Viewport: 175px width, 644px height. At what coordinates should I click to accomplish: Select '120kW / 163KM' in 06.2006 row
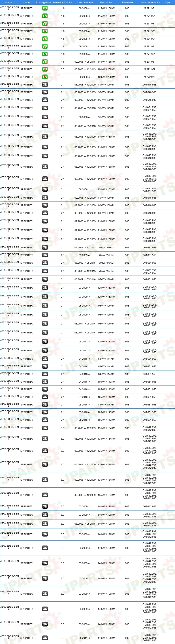click(x=107, y=190)
